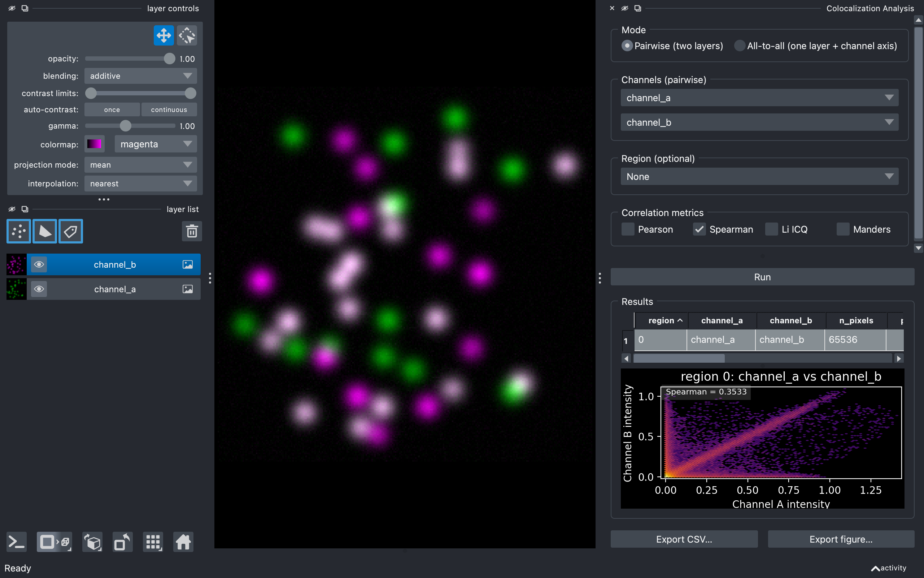Click Export CSV... button
Screen dimensions: 924x578
(x=684, y=539)
